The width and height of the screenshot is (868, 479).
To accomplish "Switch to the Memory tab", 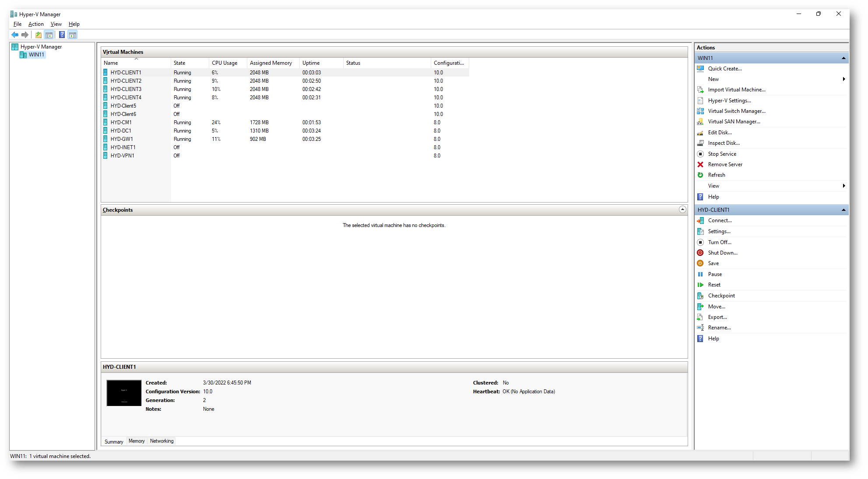I will pyautogui.click(x=137, y=441).
